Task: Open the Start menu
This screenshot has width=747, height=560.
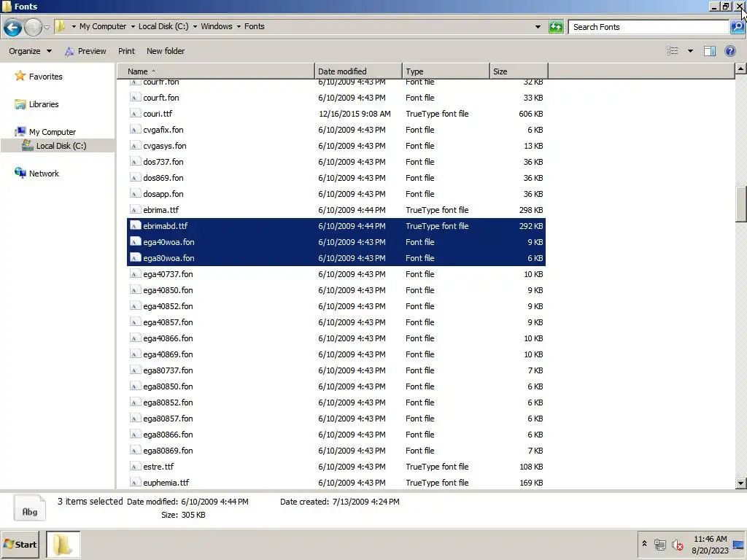Action: [20, 544]
